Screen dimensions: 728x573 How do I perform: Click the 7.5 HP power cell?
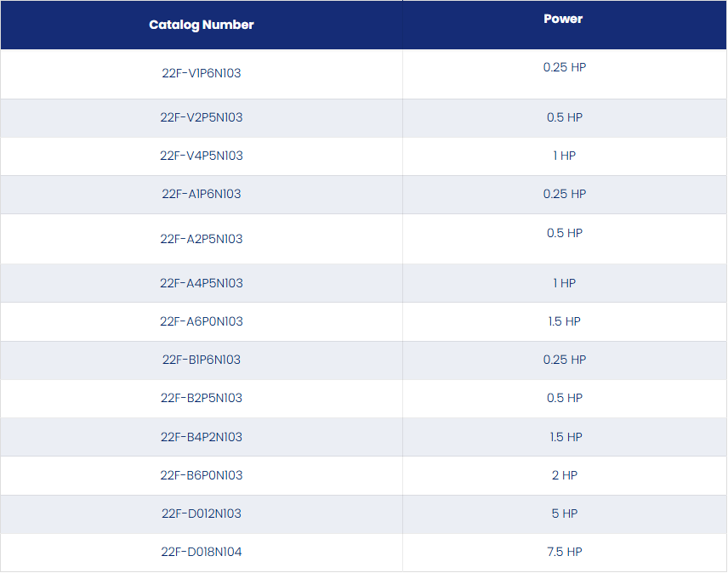[565, 552]
